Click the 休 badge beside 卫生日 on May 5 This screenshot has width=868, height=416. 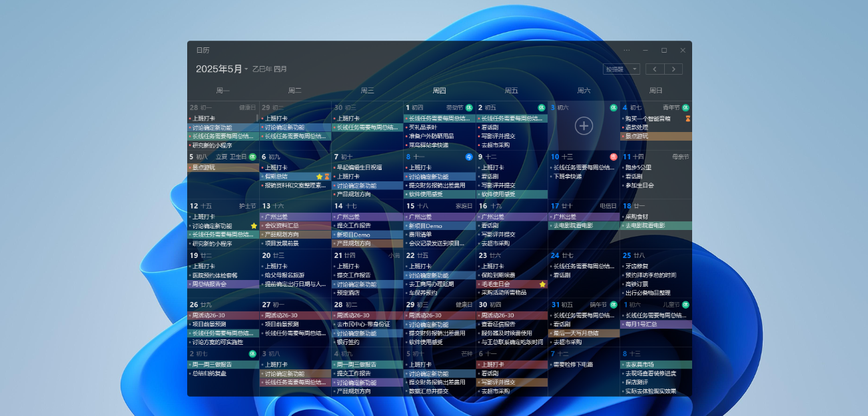point(252,157)
